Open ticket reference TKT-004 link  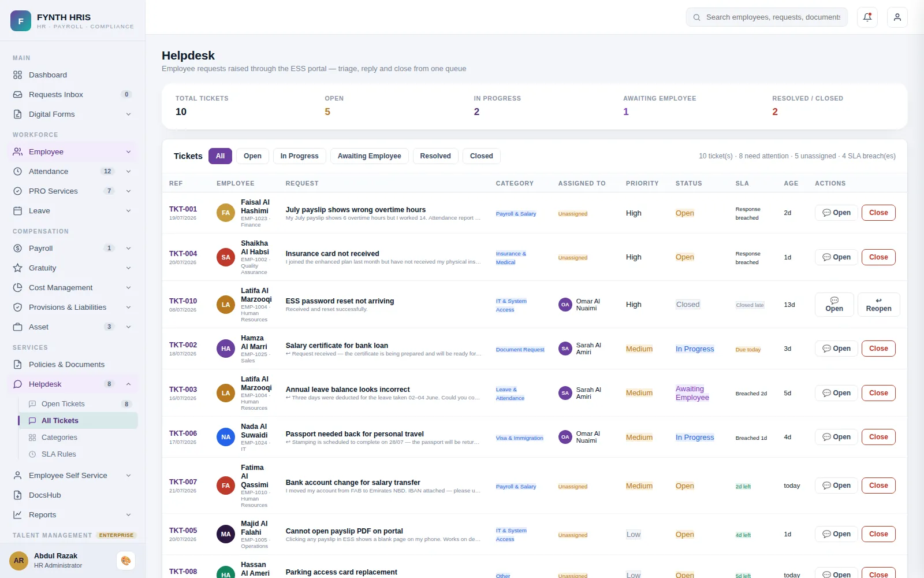click(x=183, y=254)
